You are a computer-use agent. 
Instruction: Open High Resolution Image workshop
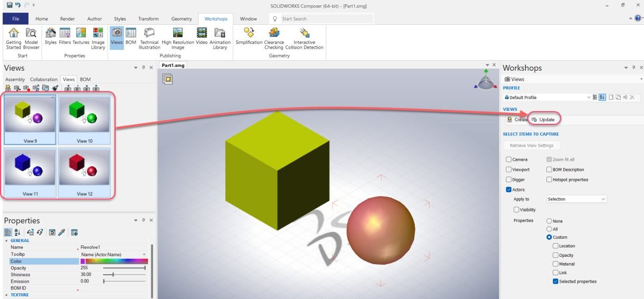[178, 38]
